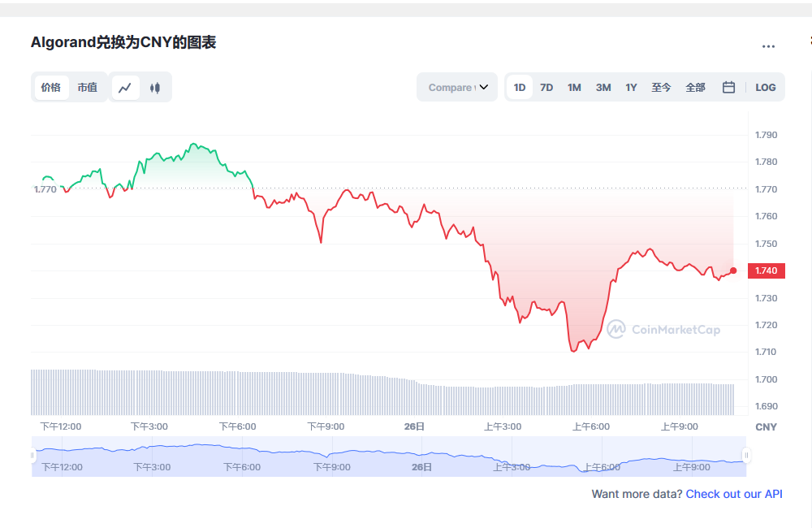Screen dimensions: 812x528
Task: Select the 价格 (price) tab
Action: [x=50, y=88]
